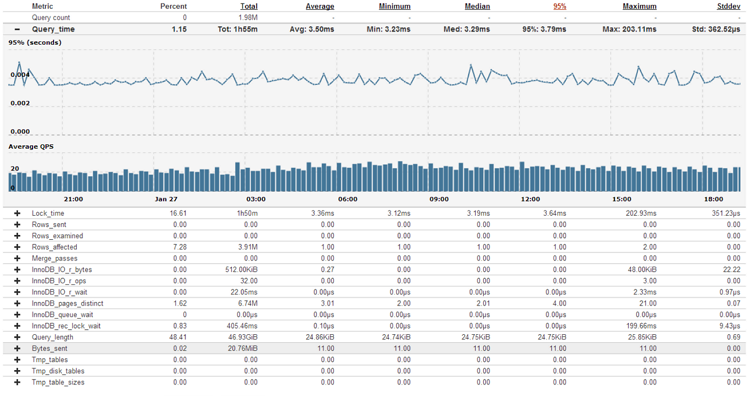Screen dimensions: 750x396
Task: Click the 512.00KiB IO_r_bytes total
Action: click(x=242, y=270)
